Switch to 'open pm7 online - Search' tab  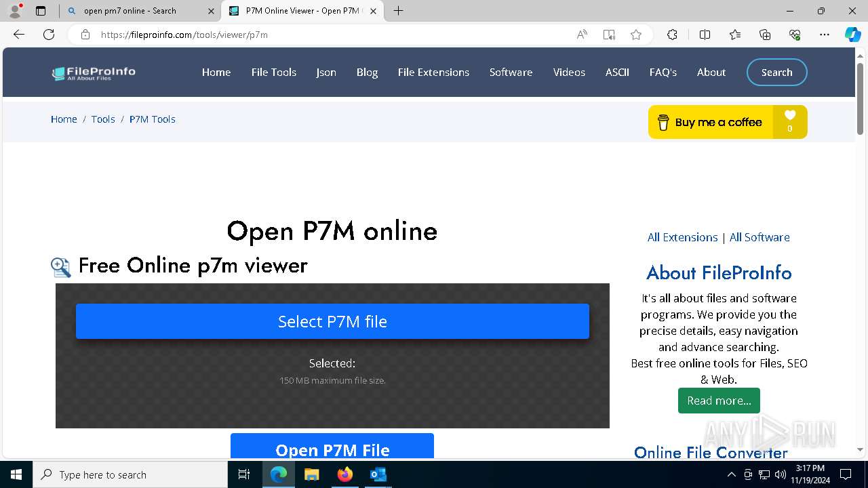(142, 11)
